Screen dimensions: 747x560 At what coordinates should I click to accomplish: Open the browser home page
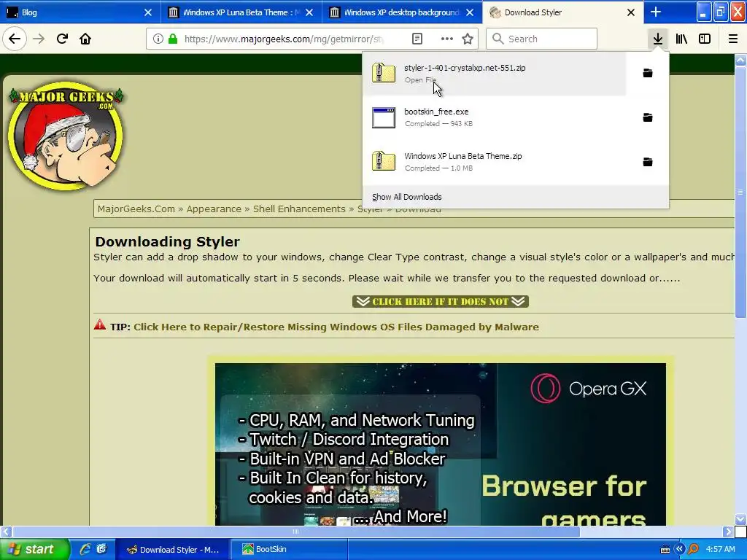(x=85, y=39)
